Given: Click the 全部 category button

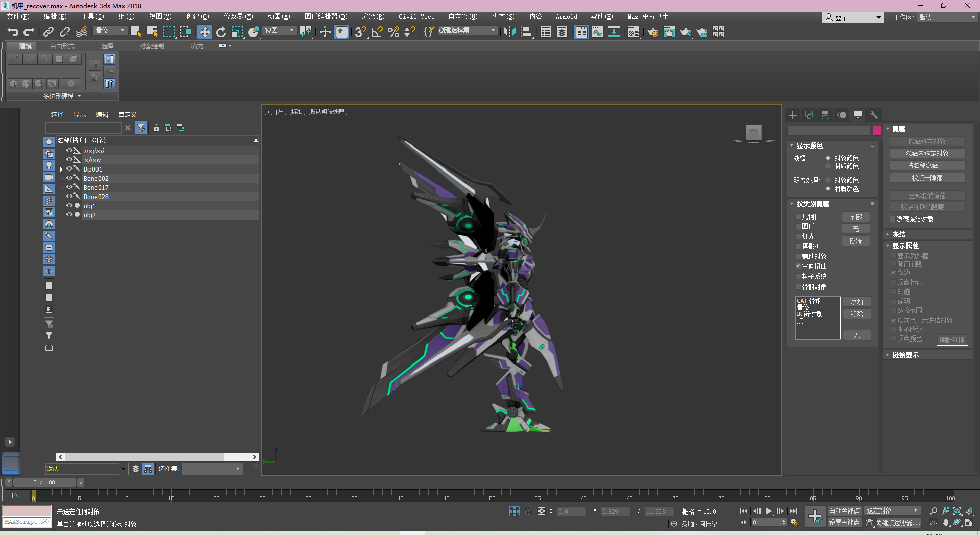Looking at the screenshot, I should tap(856, 217).
